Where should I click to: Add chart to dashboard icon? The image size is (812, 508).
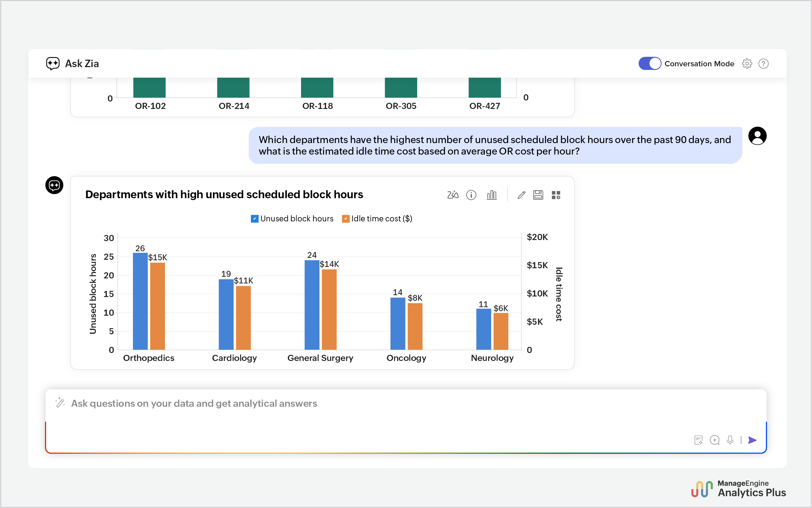[x=556, y=195]
